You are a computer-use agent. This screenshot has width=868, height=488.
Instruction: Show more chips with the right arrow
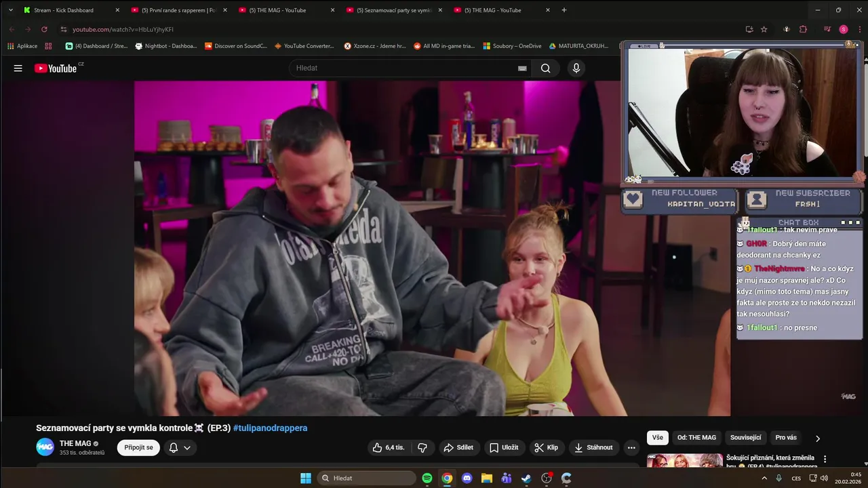(817, 439)
